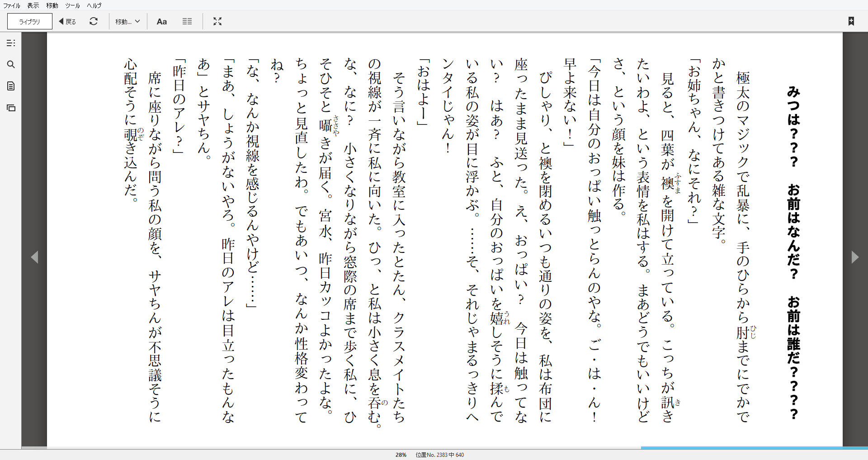Toggle the bookmark for this page
Screen dimensions: 868x460
click(851, 21)
